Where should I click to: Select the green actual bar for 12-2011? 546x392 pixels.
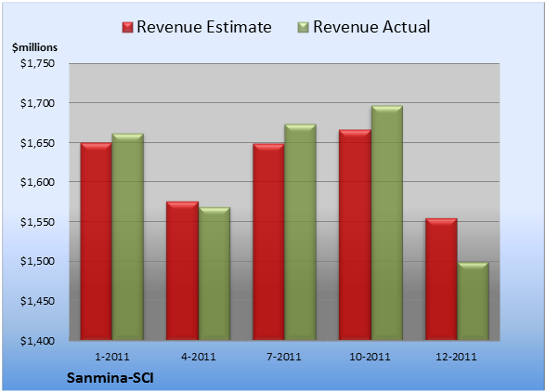pos(473,301)
